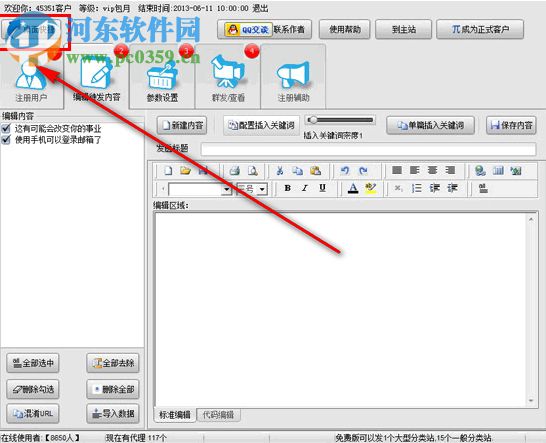This screenshot has height=443, width=546.
Task: Align text right in editor
Action: tap(450, 170)
